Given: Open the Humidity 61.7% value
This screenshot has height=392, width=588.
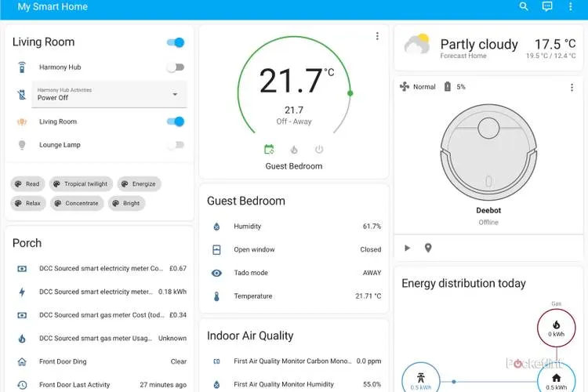Looking at the screenshot, I should (372, 227).
